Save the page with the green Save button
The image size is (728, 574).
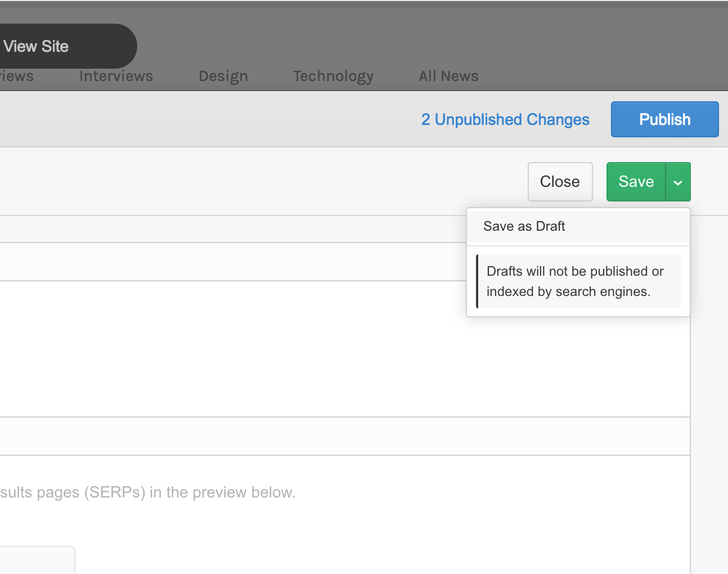click(x=636, y=181)
